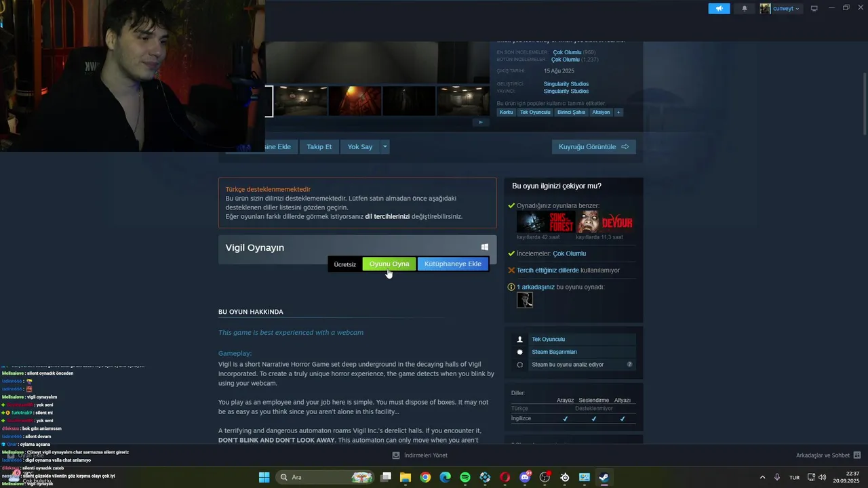This screenshot has width=868, height=488.
Task: Click the single-player person icon
Action: 520,339
